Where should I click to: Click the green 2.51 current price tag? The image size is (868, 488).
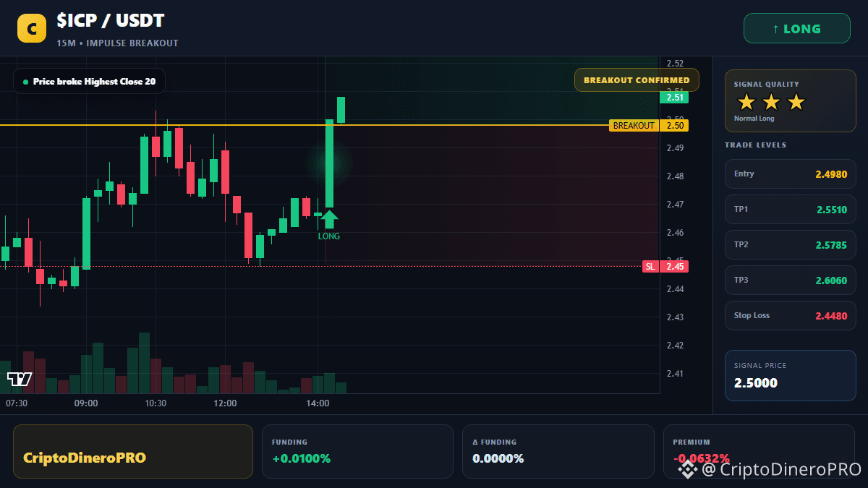tap(674, 98)
